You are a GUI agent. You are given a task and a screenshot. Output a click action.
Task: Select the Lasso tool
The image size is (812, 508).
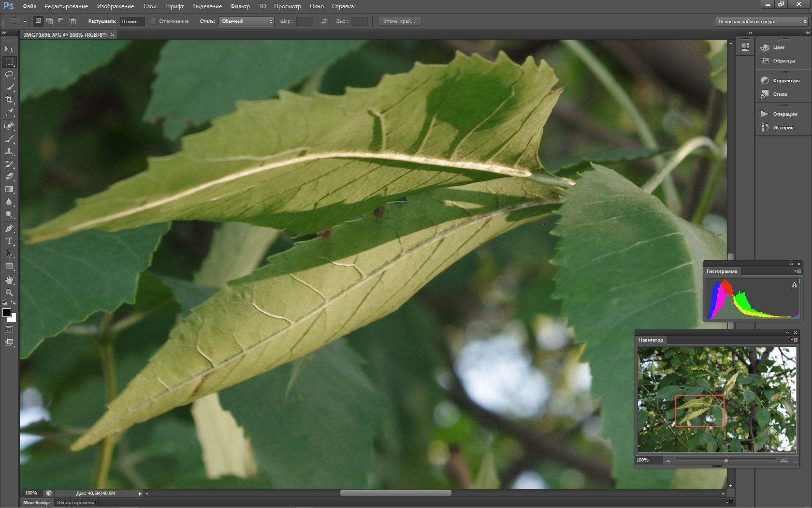(9, 75)
